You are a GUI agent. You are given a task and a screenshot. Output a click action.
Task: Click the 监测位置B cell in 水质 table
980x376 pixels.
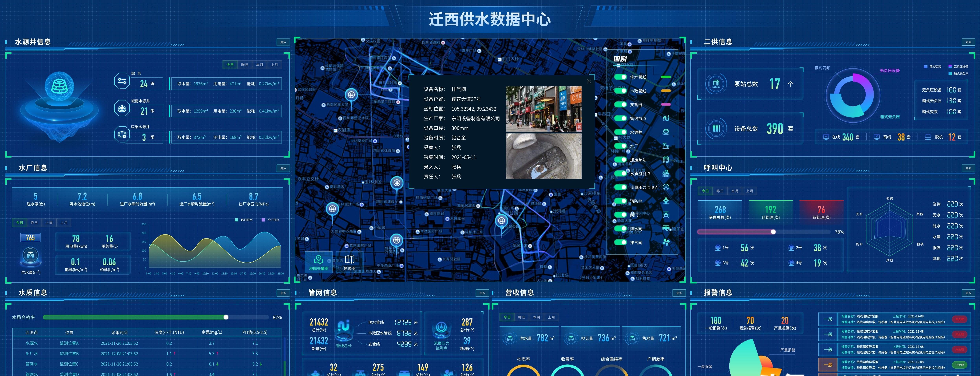[69, 354]
